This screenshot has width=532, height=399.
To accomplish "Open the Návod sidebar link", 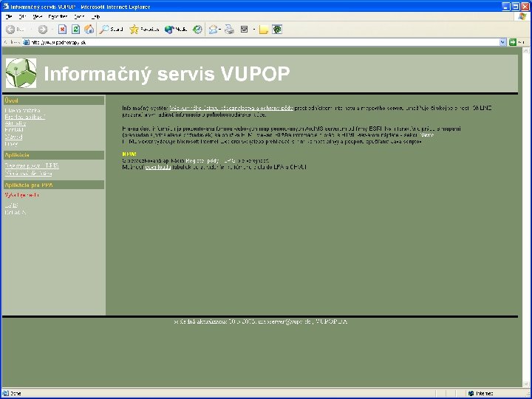I will click(x=13, y=137).
